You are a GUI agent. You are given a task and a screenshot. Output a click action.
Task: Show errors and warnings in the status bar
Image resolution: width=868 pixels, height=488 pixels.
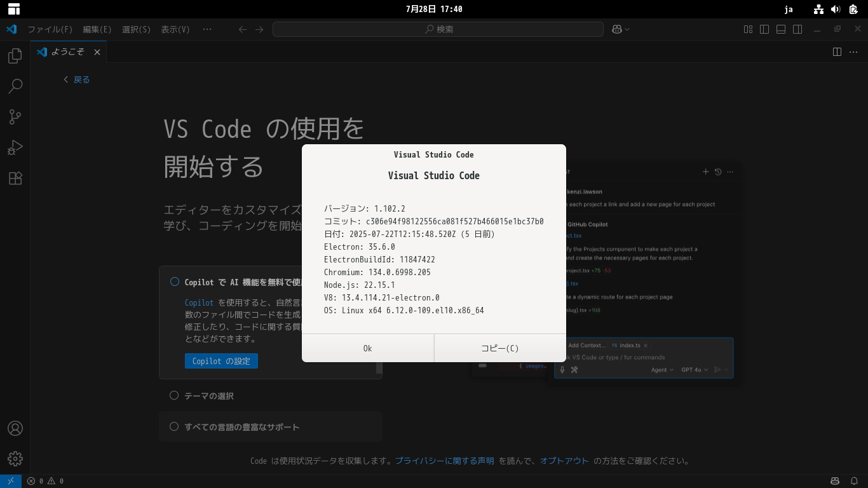(45, 481)
